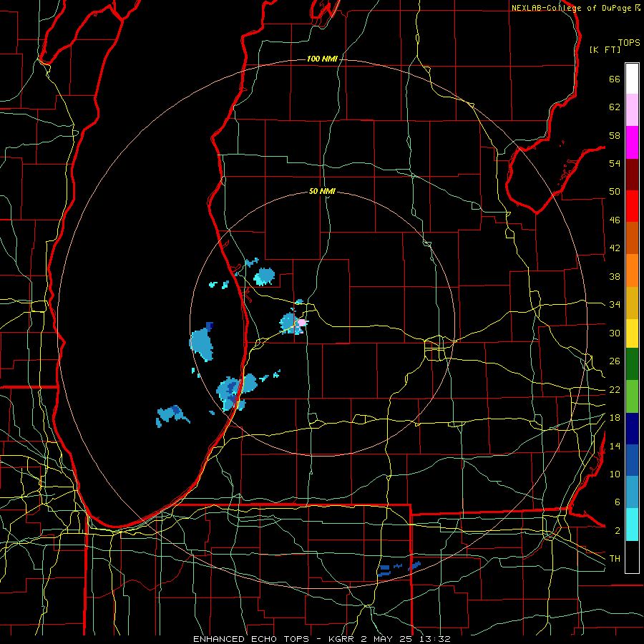
Task: Click the 62 legend value
Action: click(x=615, y=107)
